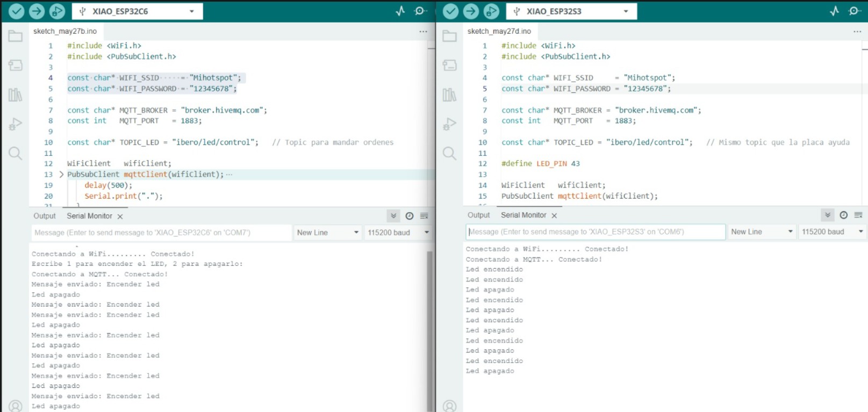Viewport: 868px width, 412px height.
Task: Click Upload arrow in right XIAO_ESP32S3 window
Action: [471, 11]
